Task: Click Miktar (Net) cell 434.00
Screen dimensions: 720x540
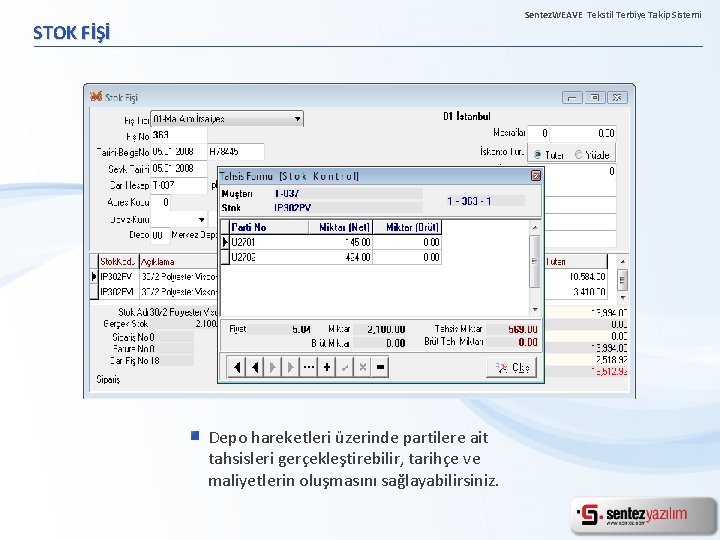Action: tap(340, 257)
